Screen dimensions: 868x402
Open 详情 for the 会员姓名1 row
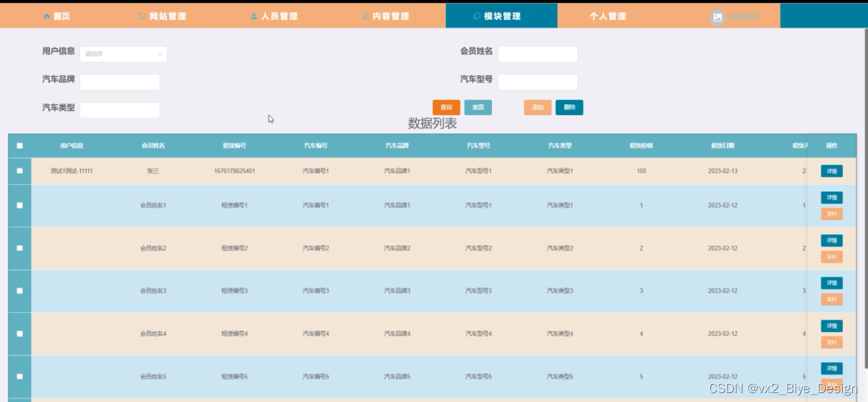pyautogui.click(x=832, y=197)
